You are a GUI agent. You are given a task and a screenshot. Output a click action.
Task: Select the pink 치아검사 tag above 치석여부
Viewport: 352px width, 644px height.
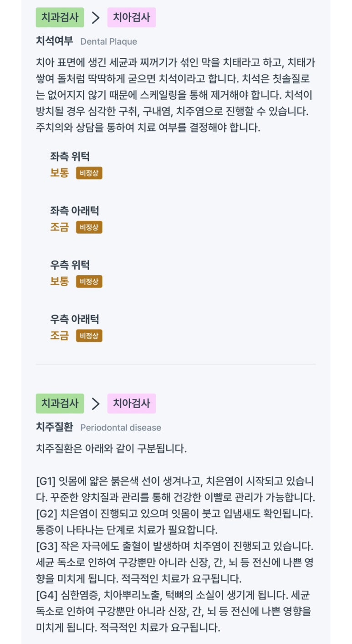pos(132,18)
